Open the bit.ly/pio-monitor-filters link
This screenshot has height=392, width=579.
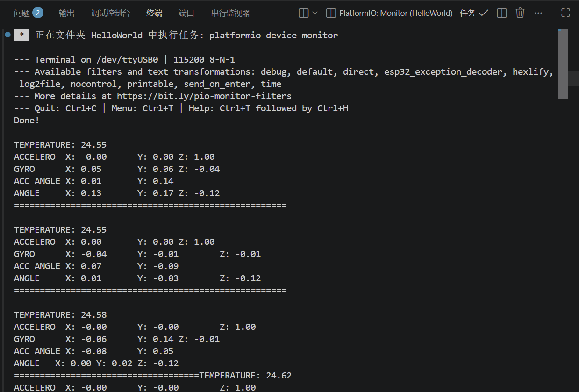point(204,96)
